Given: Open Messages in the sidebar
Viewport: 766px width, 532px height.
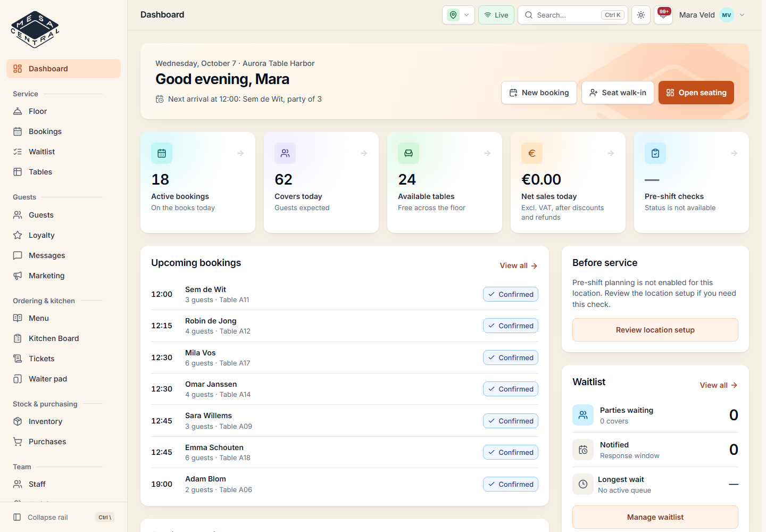Looking at the screenshot, I should (63, 255).
